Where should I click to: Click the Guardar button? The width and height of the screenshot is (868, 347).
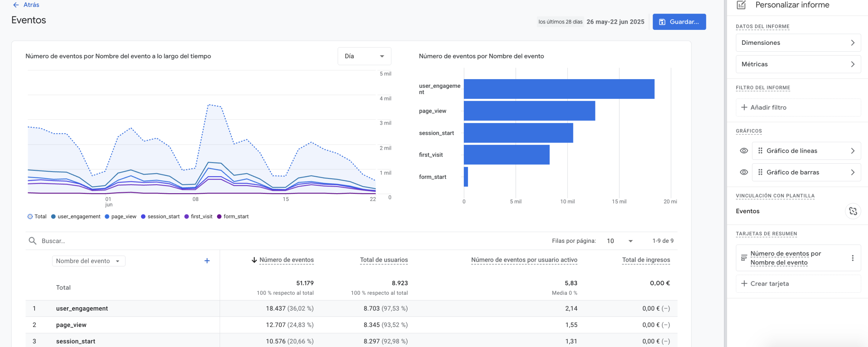point(679,22)
